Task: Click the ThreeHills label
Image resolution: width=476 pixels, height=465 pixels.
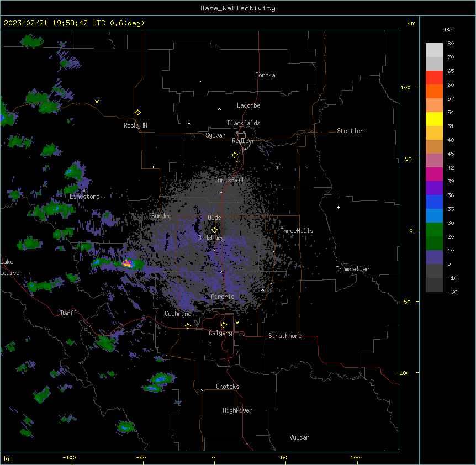Action: 297,231
